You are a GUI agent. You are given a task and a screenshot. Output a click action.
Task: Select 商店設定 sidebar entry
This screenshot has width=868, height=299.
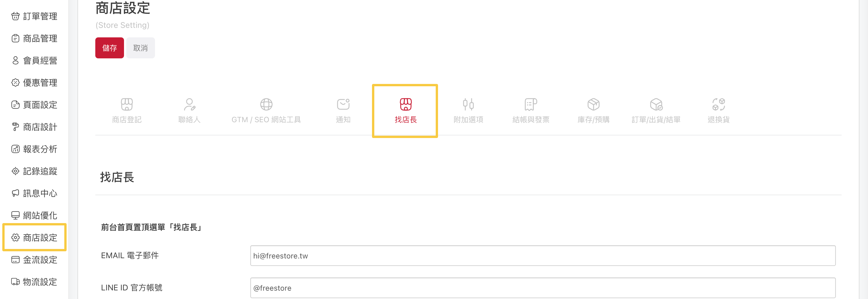click(x=40, y=237)
